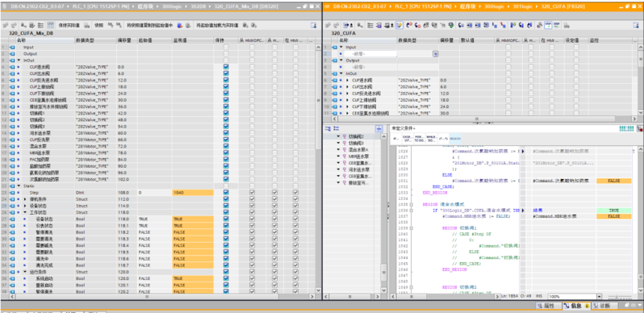The image size is (644, 313).
Task: Click the highlighted monitoring on/off icon in FB toolbar
Action: point(548,25)
